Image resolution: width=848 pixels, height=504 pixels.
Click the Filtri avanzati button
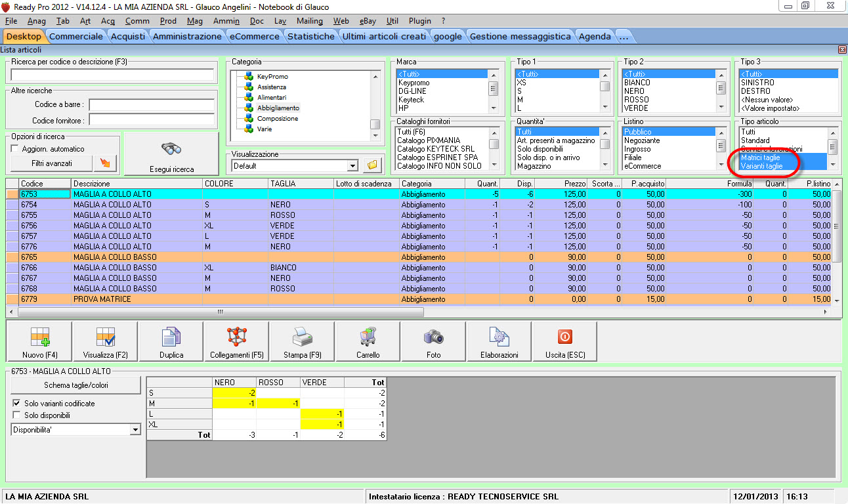[x=51, y=163]
